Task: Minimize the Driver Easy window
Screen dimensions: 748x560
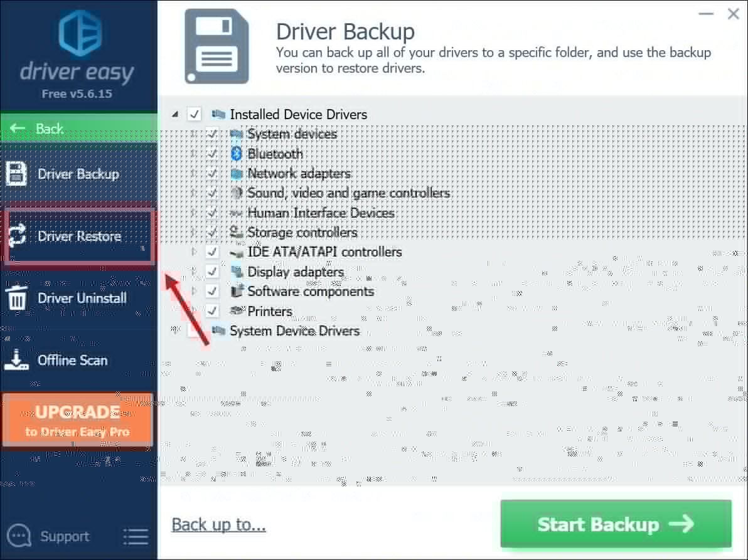Action: [x=705, y=14]
